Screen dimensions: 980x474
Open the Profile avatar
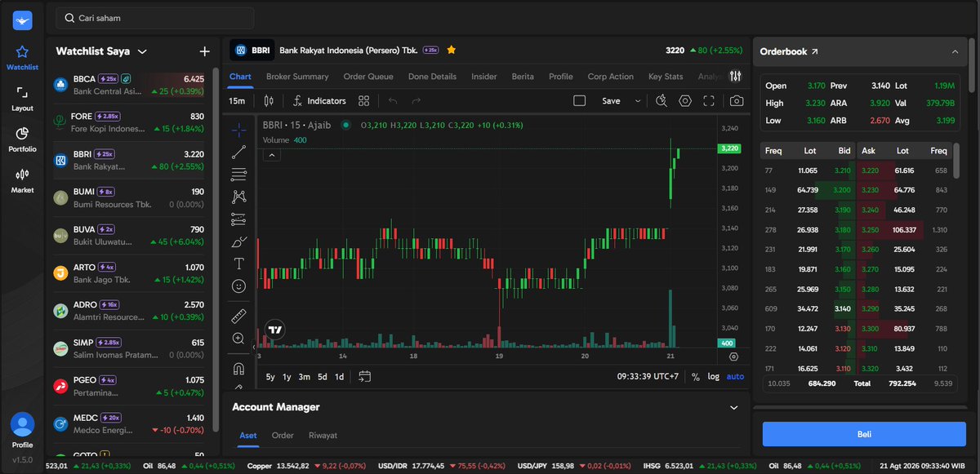(x=23, y=425)
